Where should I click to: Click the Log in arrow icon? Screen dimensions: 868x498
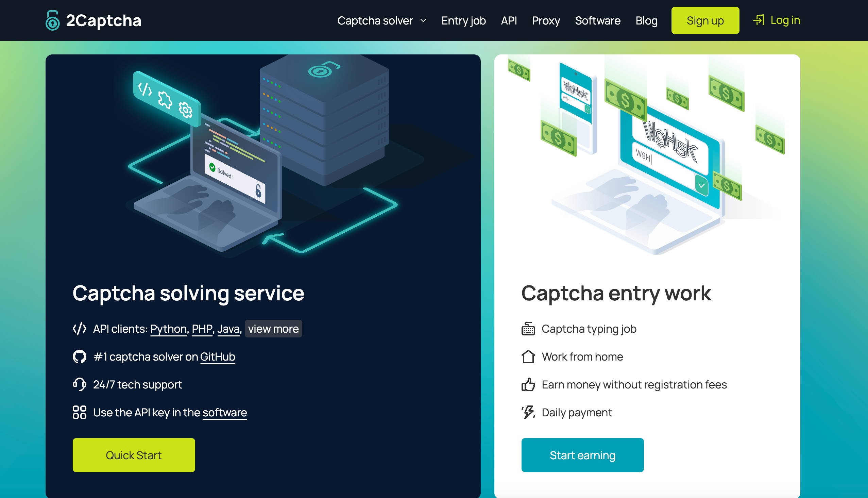pos(758,20)
